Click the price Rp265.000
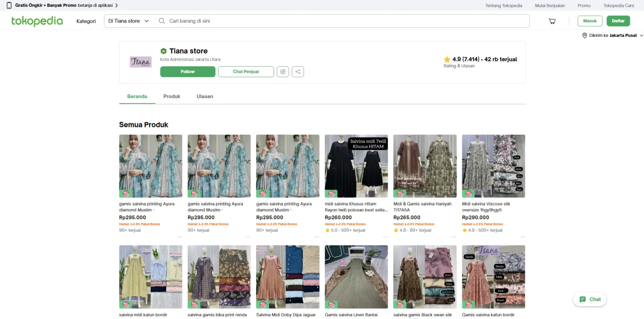The image size is (644, 319). point(407,217)
